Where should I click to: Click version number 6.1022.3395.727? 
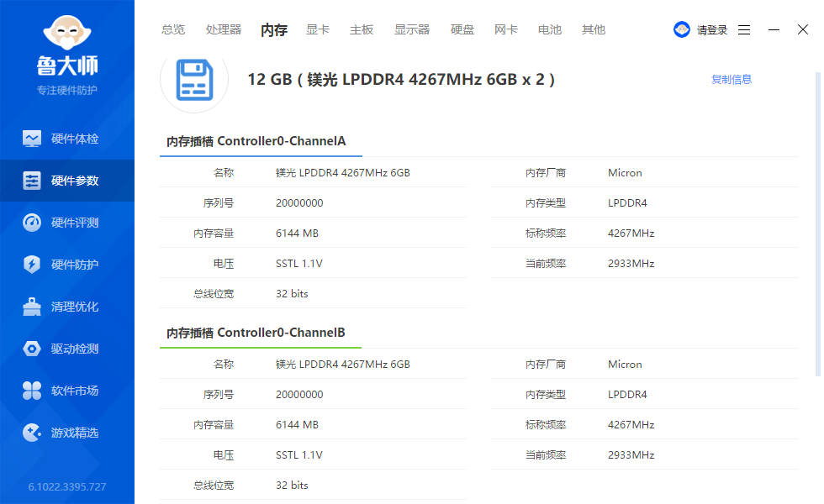click(67, 486)
